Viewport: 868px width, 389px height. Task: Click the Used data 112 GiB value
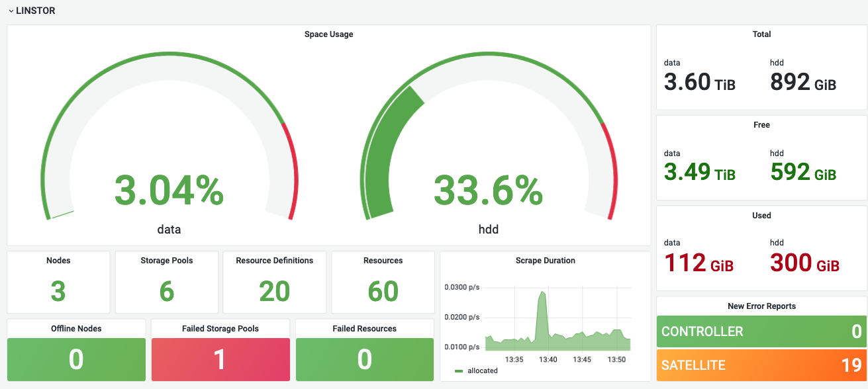[x=699, y=263]
